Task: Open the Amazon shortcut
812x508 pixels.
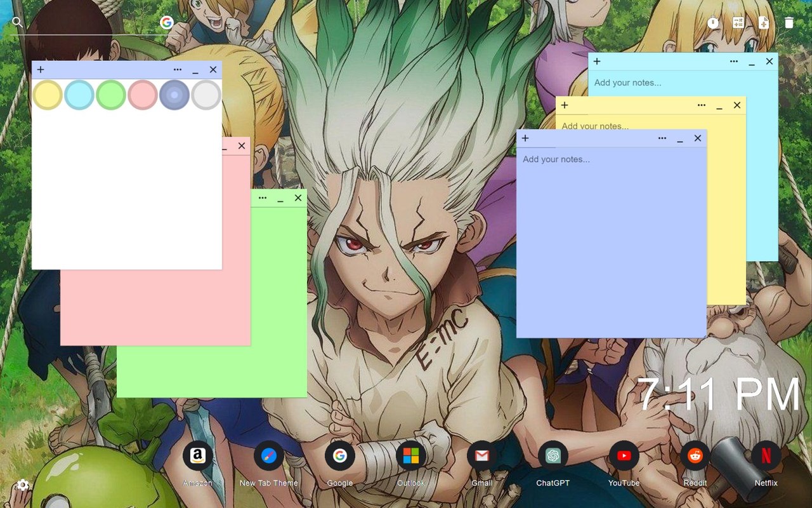Action: pos(198,456)
